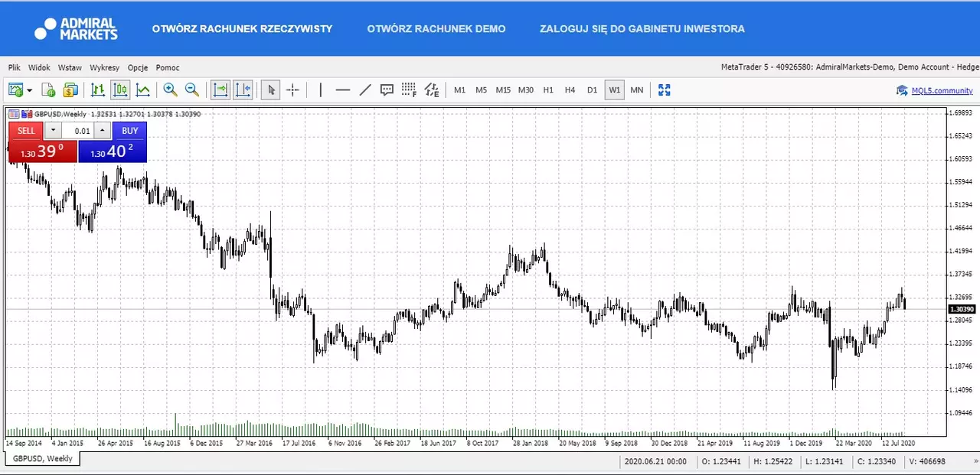The image size is (980, 475).
Task: Toggle fullscreen chart mode
Action: point(664,89)
